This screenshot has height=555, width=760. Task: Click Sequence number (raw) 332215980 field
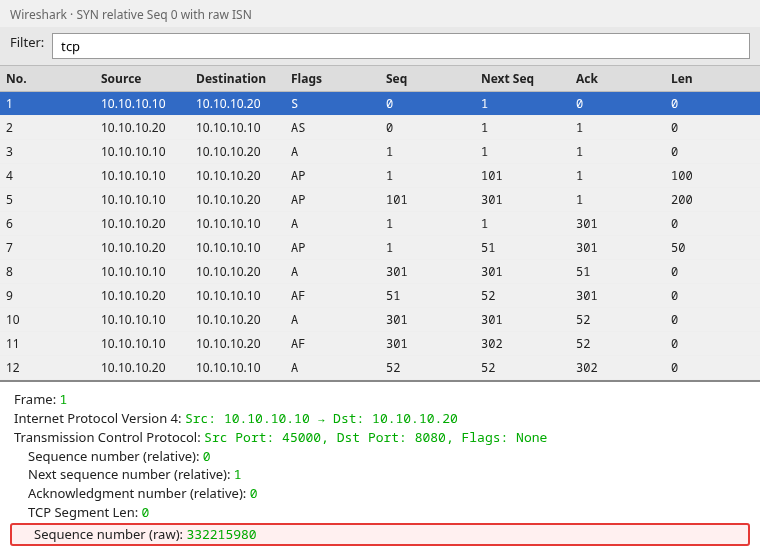(380, 535)
